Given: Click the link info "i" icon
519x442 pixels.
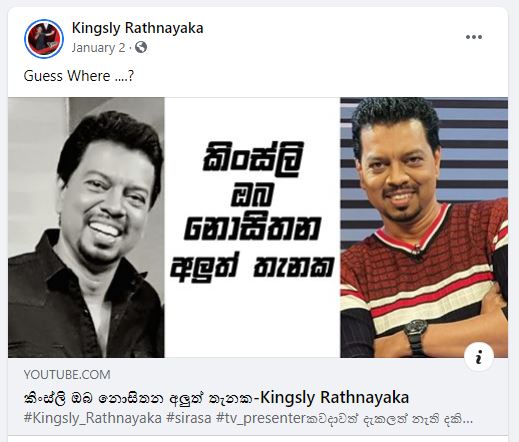Looking at the screenshot, I should click(479, 358).
